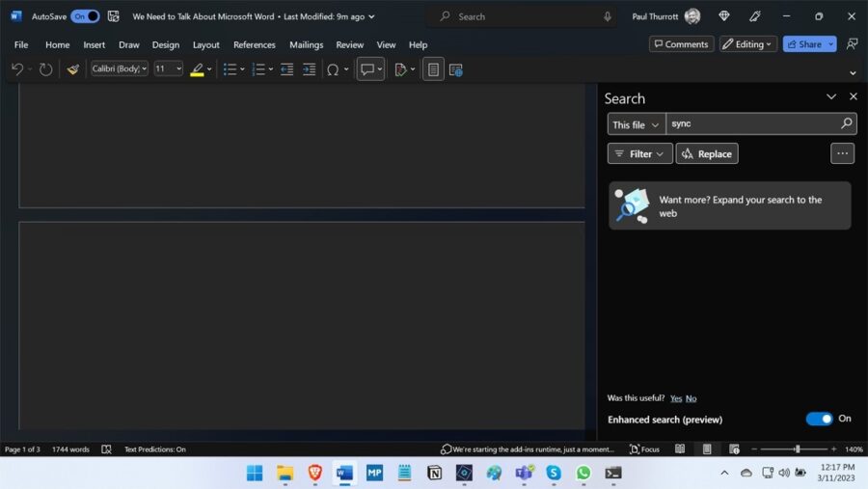
Task: Open the 'This file' search scope dropdown
Action: click(637, 124)
